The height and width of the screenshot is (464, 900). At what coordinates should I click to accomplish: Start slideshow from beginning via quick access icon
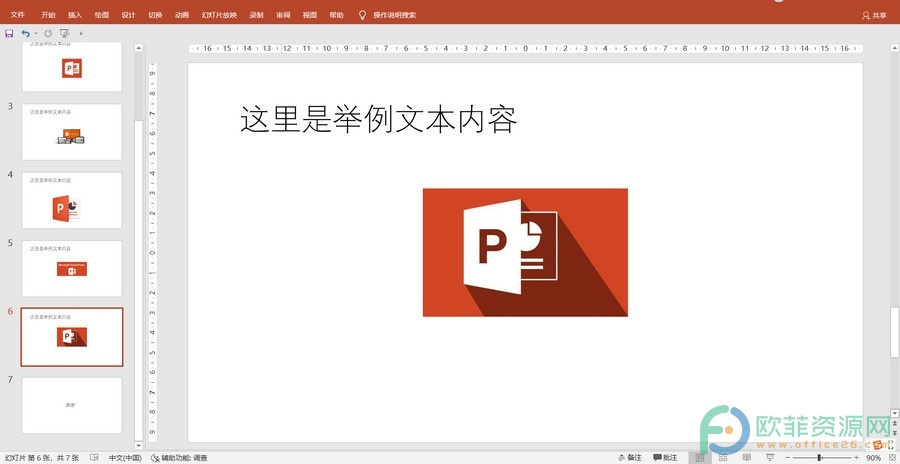click(64, 34)
